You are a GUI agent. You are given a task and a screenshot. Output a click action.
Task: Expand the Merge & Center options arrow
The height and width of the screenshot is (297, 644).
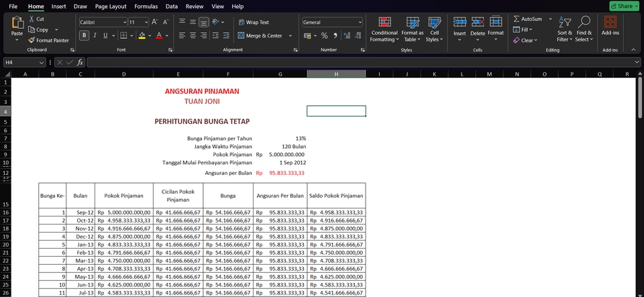tap(290, 36)
